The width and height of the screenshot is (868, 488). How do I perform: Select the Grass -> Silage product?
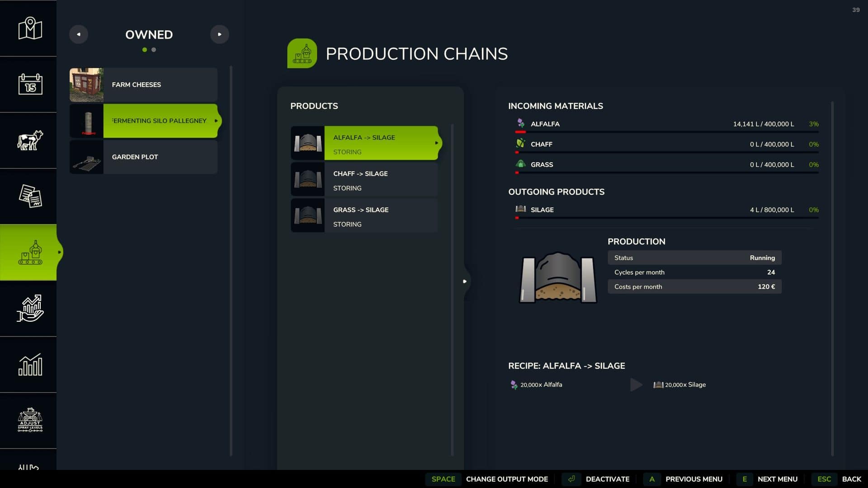[x=364, y=216]
